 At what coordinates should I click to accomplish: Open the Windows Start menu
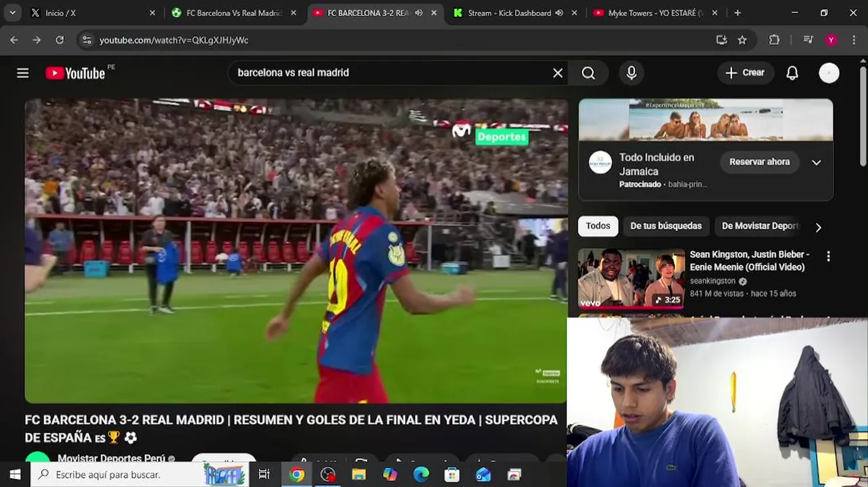click(x=15, y=475)
